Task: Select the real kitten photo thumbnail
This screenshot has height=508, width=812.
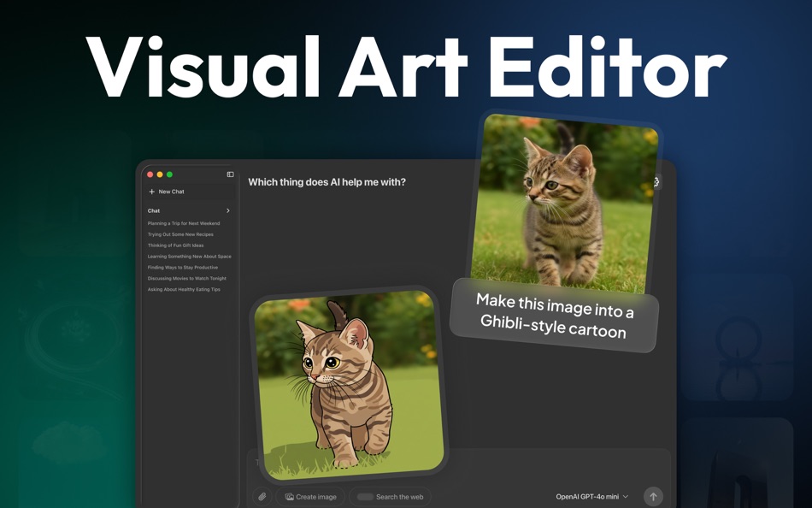Action: point(564,204)
